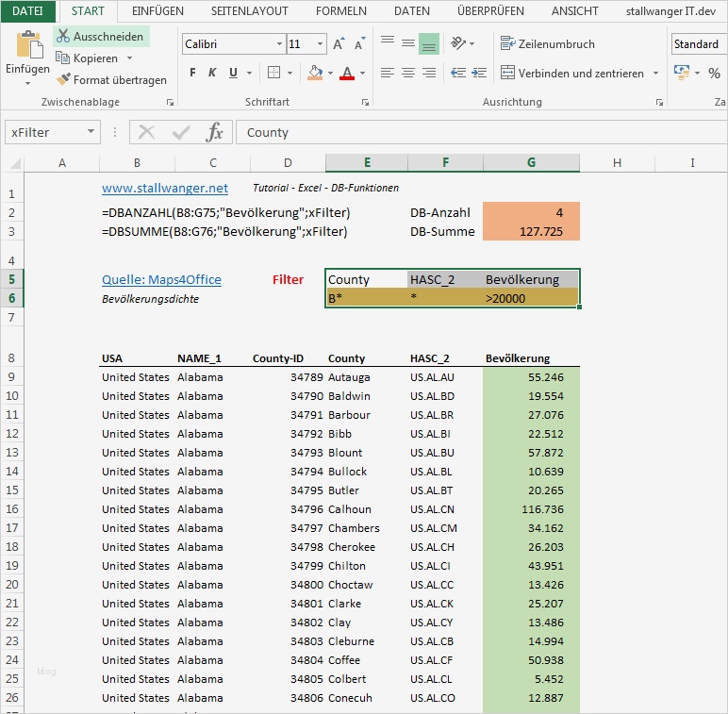Viewport: 728px width, 714px height.
Task: Switch to the EINFÜGEN tab
Action: (157, 11)
